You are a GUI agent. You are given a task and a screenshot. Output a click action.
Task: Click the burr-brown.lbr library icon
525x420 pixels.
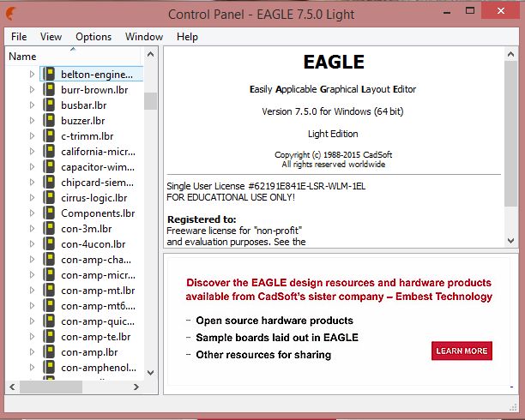point(49,90)
